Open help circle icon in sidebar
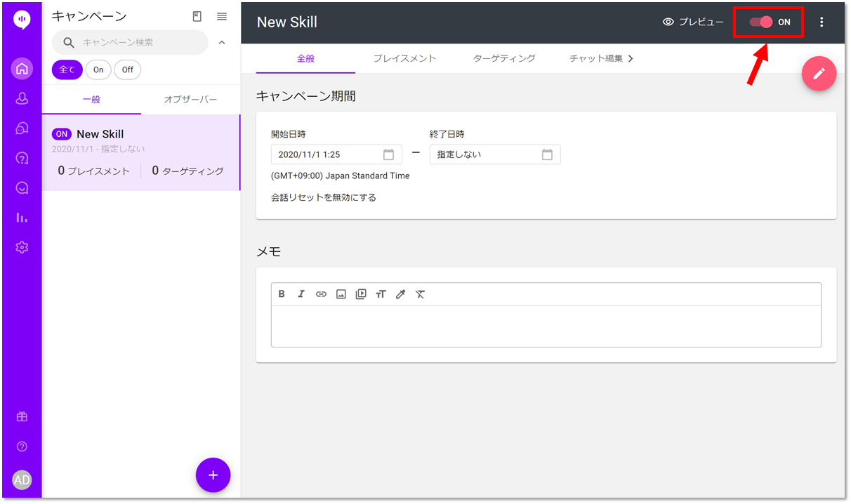This screenshot has width=851, height=504. coord(22,446)
